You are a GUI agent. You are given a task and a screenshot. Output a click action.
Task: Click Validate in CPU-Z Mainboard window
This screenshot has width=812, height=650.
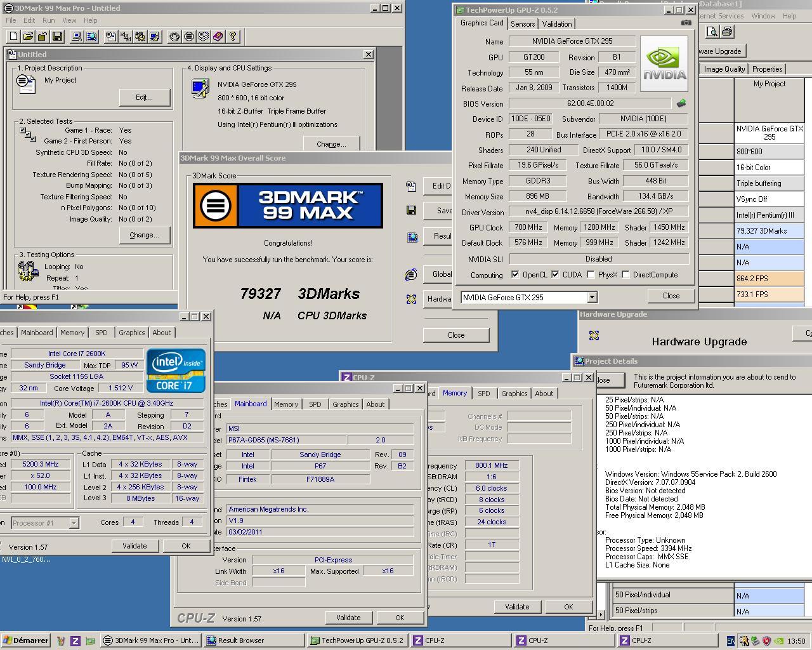(348, 617)
